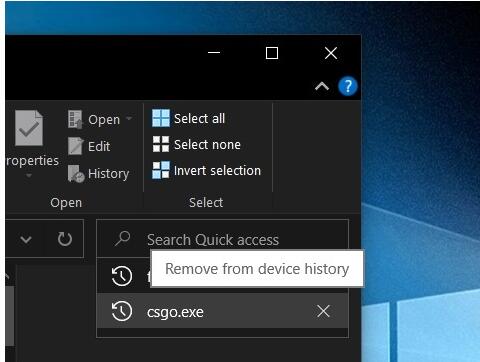Screen dimensions: 480x362
Task: Click the magnifier search icon
Action: pyautogui.click(x=122, y=239)
